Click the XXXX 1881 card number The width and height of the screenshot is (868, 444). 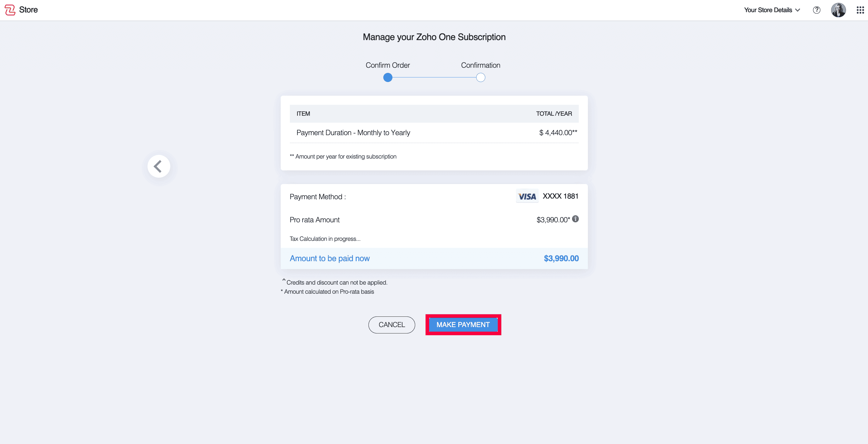tap(560, 196)
